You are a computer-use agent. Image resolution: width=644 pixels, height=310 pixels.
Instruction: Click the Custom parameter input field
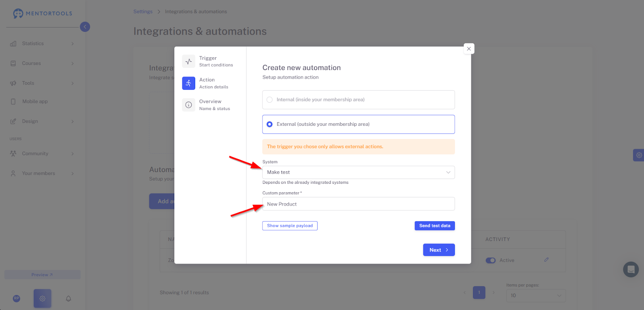pyautogui.click(x=359, y=204)
